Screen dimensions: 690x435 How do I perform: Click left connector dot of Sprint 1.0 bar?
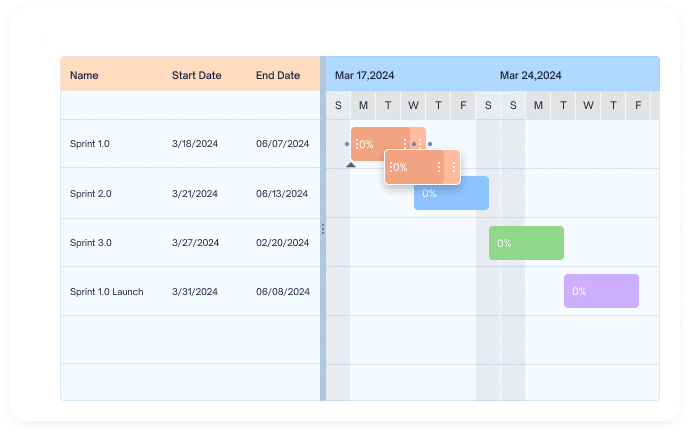[347, 144]
